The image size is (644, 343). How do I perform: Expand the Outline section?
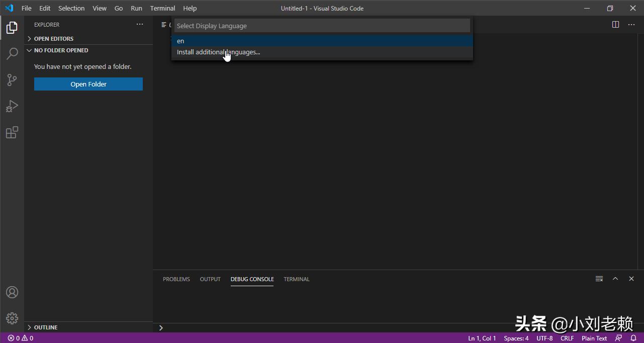coord(45,327)
